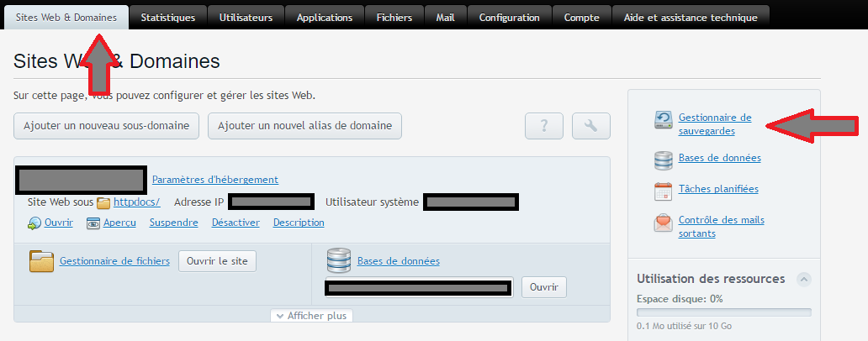
Task: Click the question mark help button
Action: 543,126
